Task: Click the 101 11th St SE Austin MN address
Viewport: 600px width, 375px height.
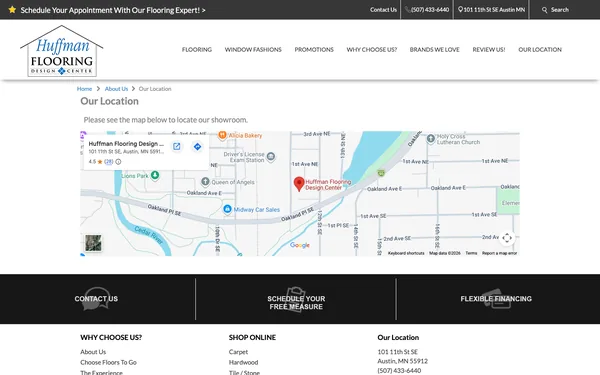Action: coord(491,10)
